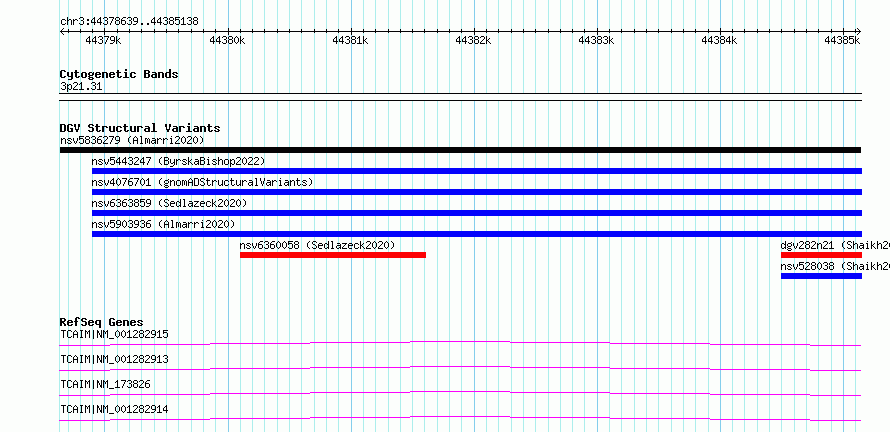Select the blue nsv4076701 gnomAD variant bar

coord(477,192)
